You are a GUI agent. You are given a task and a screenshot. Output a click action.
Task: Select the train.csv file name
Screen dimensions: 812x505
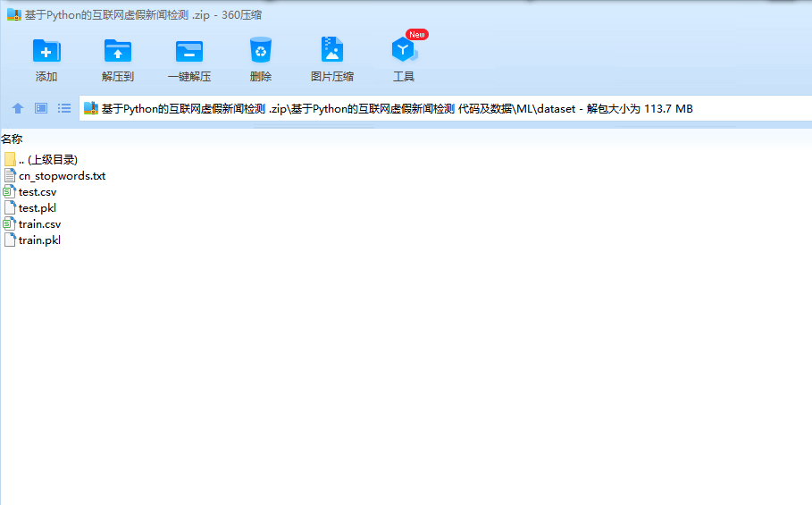[x=39, y=223]
